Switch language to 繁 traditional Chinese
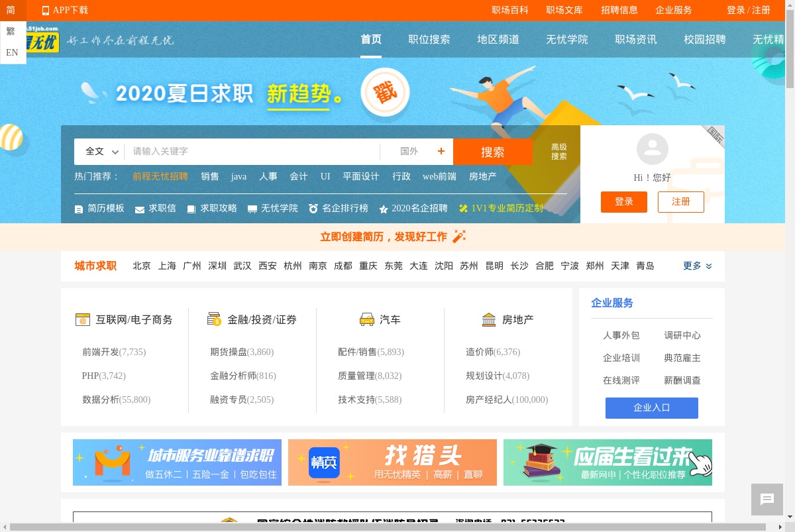 click(11, 31)
